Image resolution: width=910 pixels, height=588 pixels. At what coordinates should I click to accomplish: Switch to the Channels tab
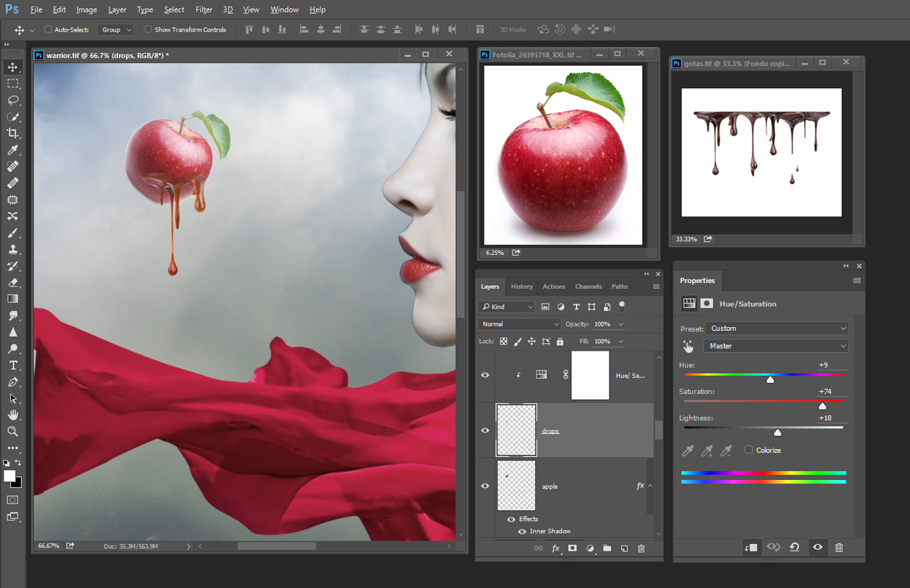tap(588, 287)
